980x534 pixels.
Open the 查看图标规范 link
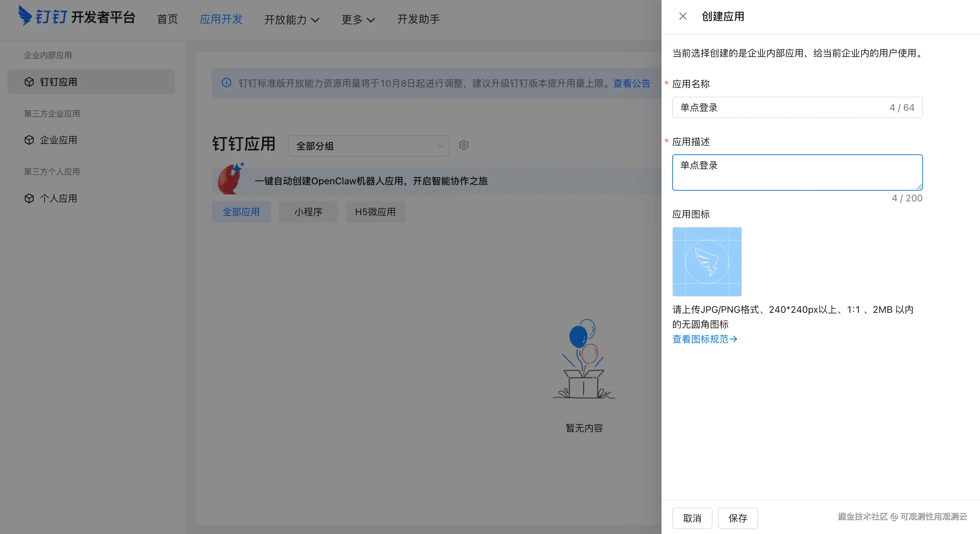tap(704, 339)
